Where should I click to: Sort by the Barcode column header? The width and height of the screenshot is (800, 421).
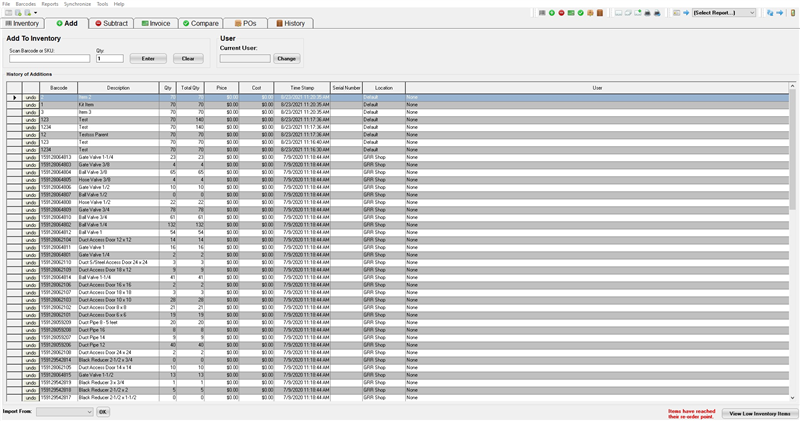coord(59,88)
